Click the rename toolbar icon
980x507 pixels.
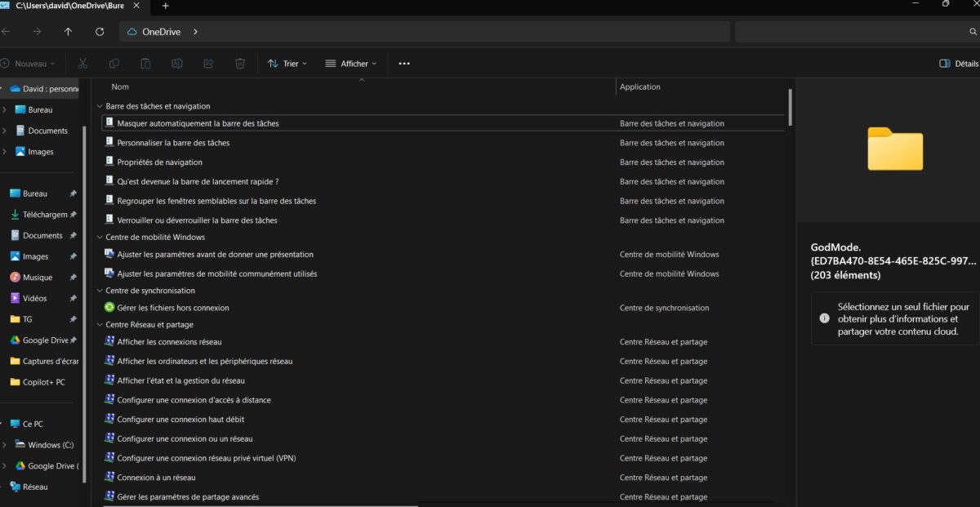(x=176, y=63)
